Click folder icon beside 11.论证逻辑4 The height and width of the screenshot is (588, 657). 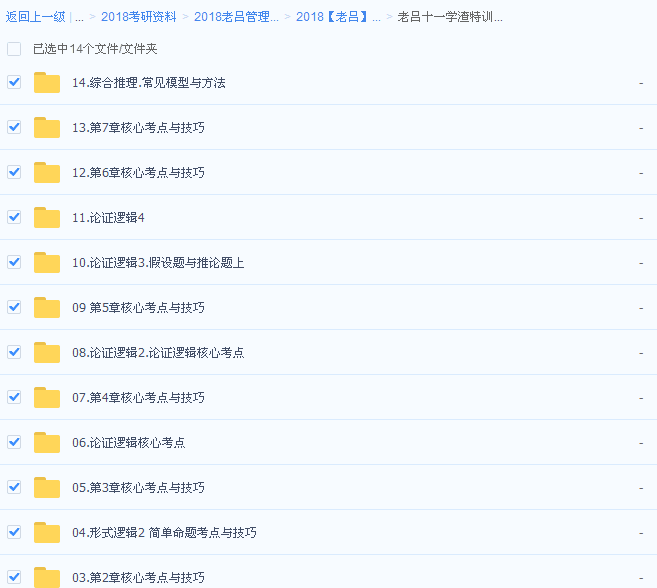tap(47, 218)
